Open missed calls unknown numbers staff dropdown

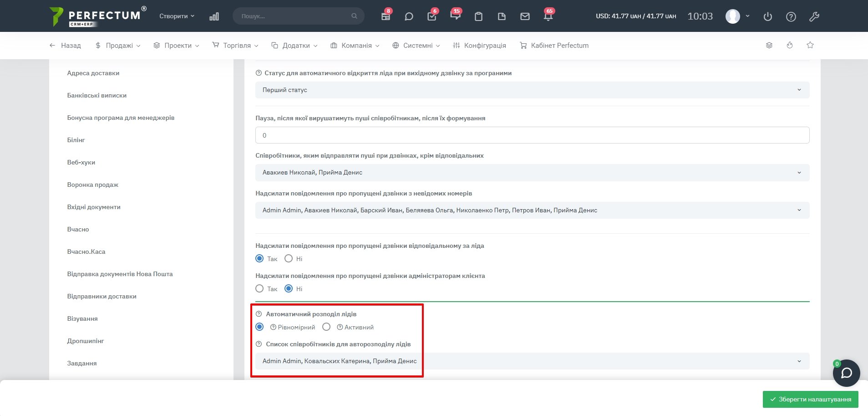[532, 210]
